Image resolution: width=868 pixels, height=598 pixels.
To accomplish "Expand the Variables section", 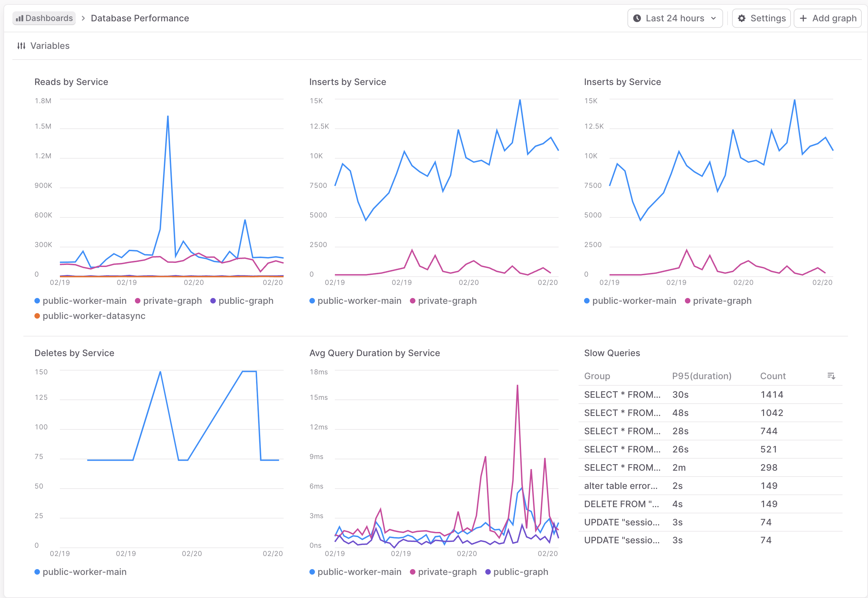I will click(50, 45).
